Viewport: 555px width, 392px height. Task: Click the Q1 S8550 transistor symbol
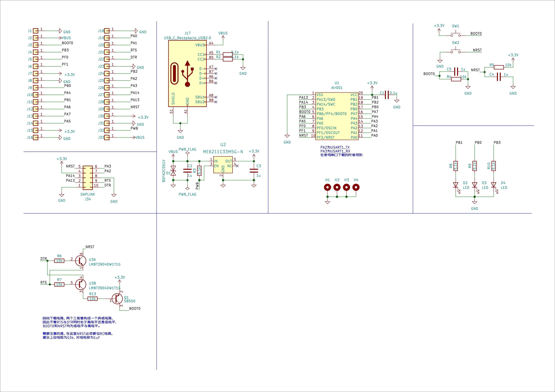[118, 299]
